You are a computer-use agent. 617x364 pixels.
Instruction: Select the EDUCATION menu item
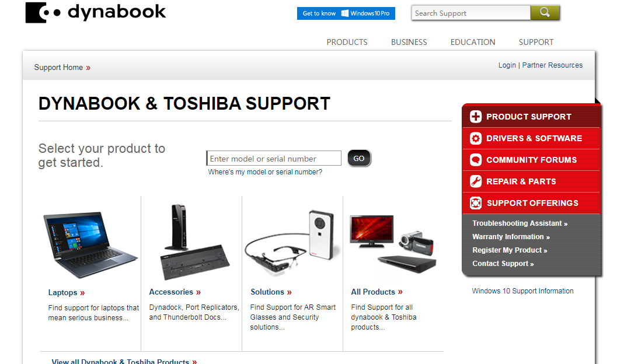473,42
